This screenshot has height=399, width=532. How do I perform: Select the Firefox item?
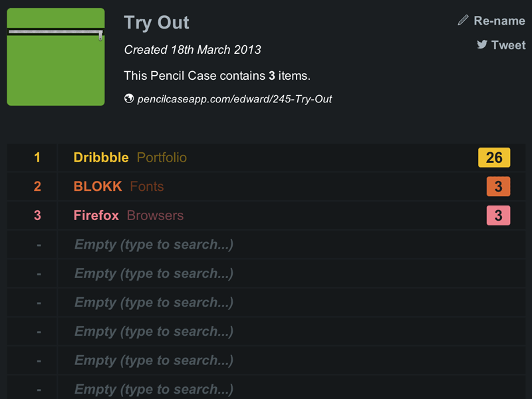point(96,215)
